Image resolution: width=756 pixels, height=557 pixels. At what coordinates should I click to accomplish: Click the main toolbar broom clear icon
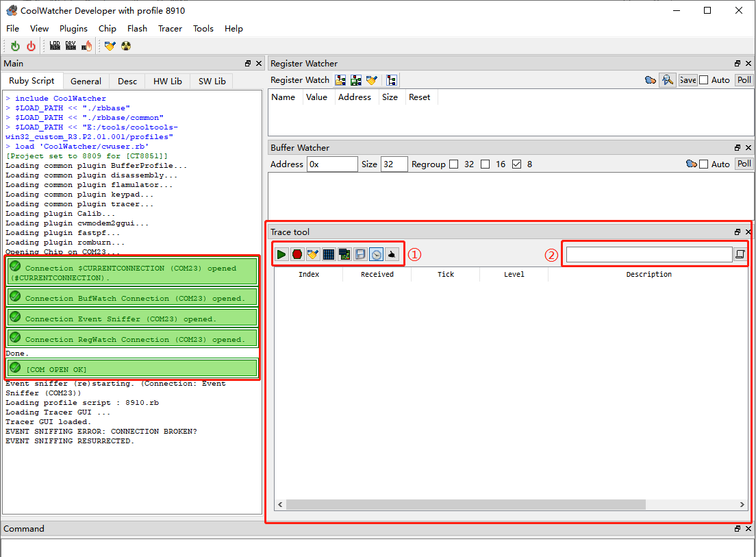point(110,46)
